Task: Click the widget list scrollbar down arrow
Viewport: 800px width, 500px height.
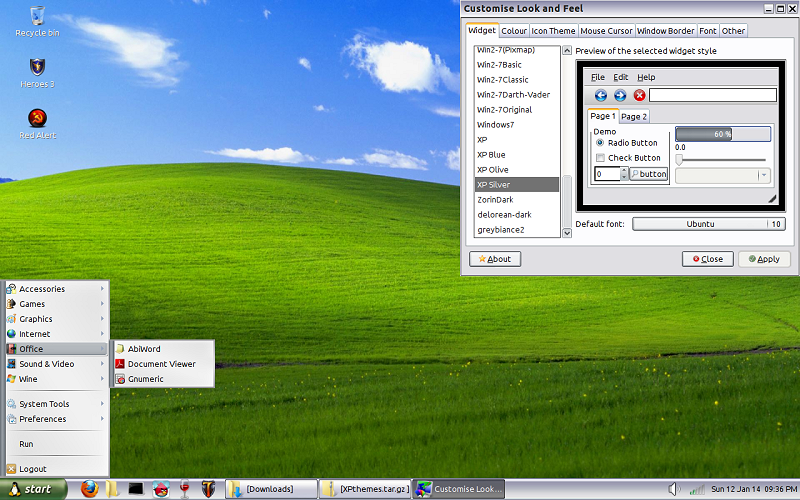Action: [567, 233]
